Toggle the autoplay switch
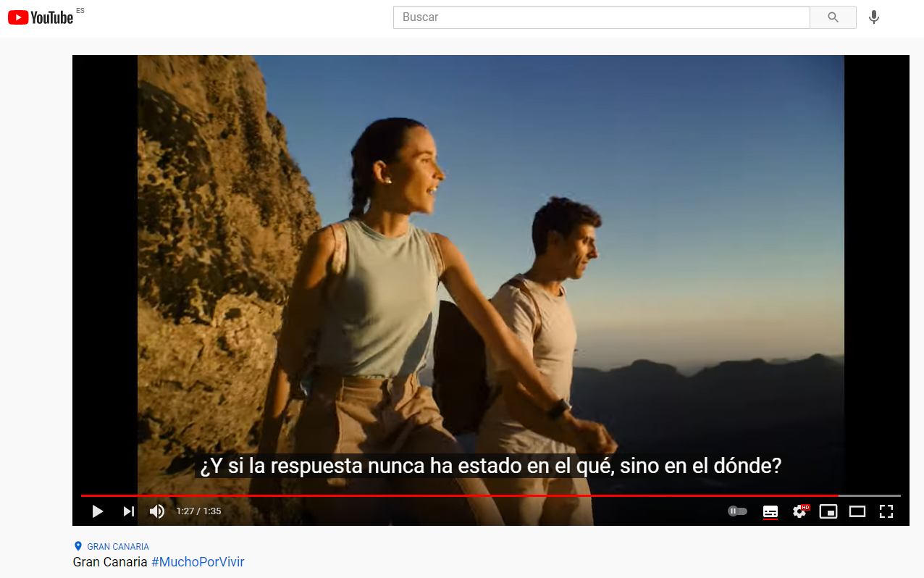 (x=737, y=511)
